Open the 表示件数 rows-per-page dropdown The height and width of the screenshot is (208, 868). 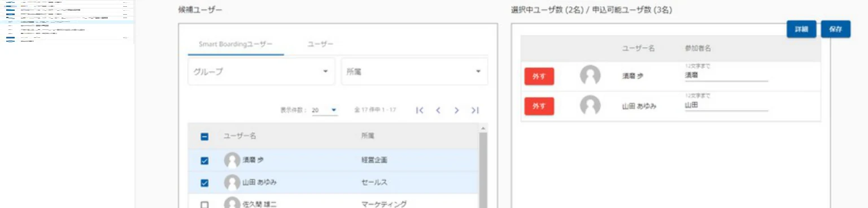pyautogui.click(x=325, y=110)
